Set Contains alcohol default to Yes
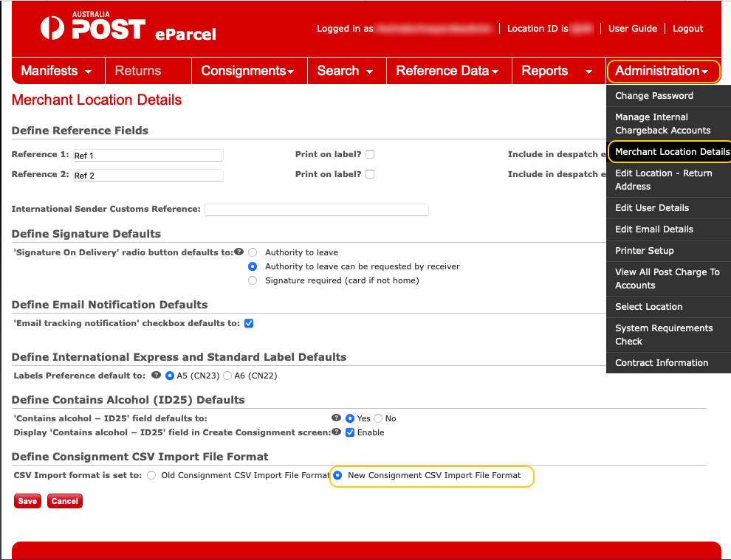 (x=350, y=418)
